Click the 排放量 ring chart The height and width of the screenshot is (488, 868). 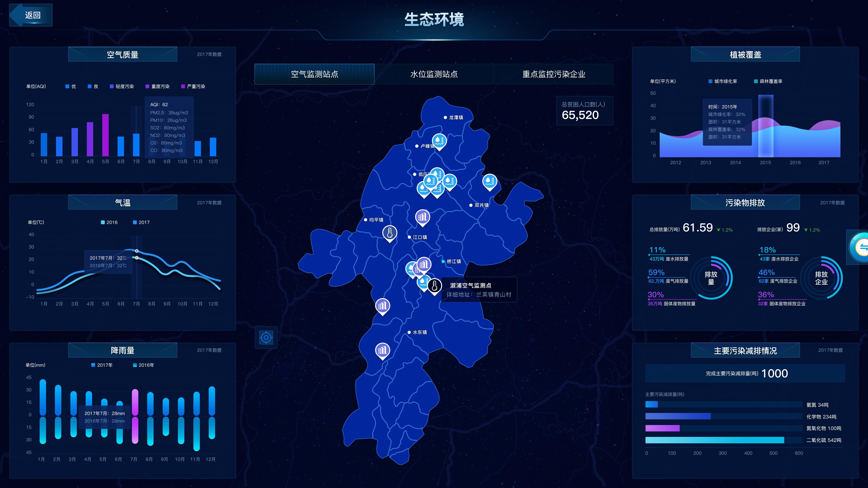(x=711, y=278)
